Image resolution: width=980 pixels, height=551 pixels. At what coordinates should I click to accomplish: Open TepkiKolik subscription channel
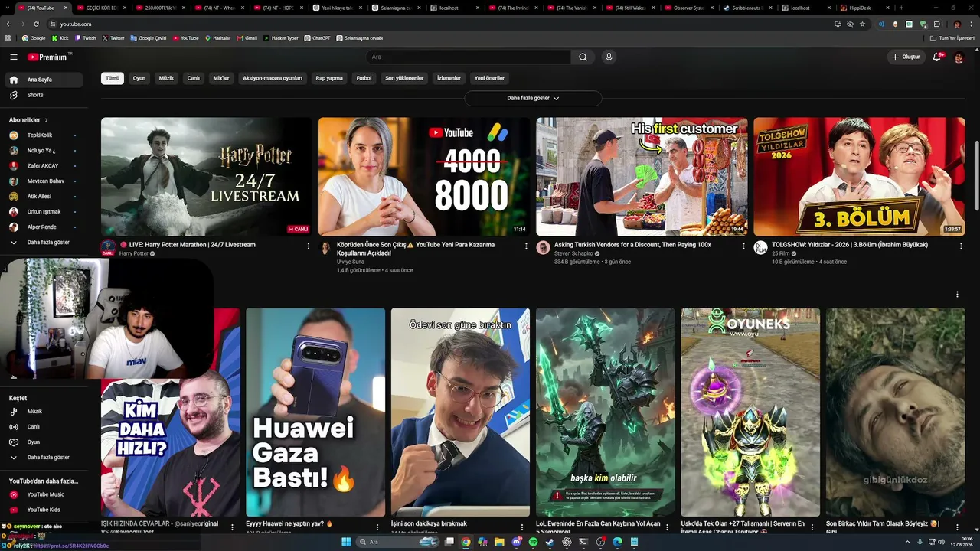pyautogui.click(x=42, y=135)
